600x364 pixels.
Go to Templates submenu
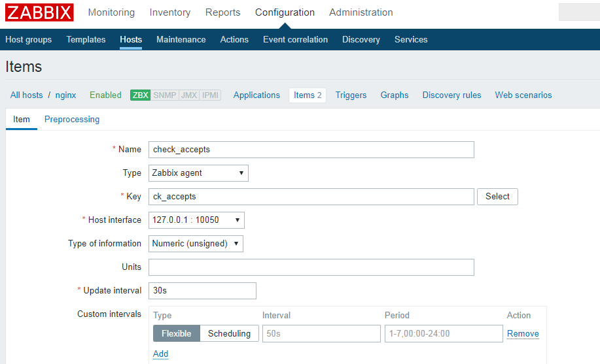[x=86, y=40]
